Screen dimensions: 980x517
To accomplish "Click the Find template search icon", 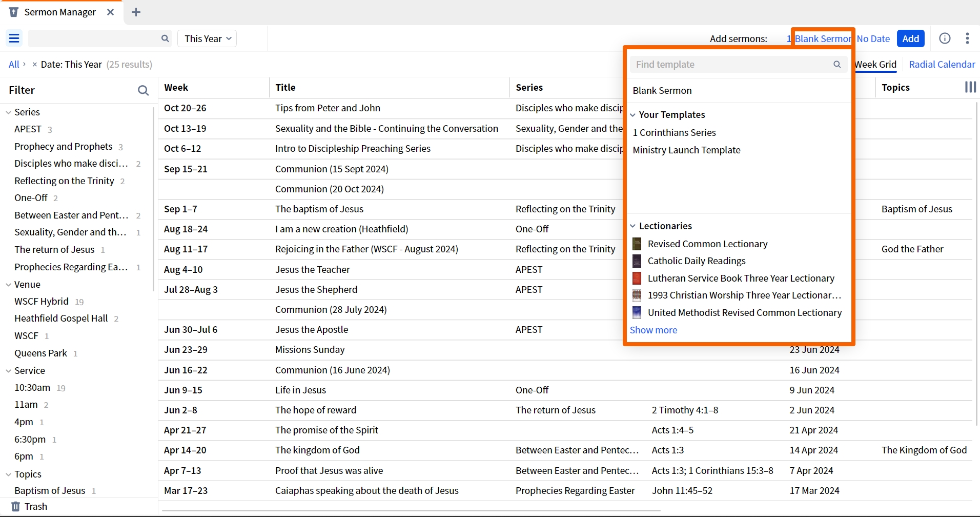I will [x=837, y=65].
